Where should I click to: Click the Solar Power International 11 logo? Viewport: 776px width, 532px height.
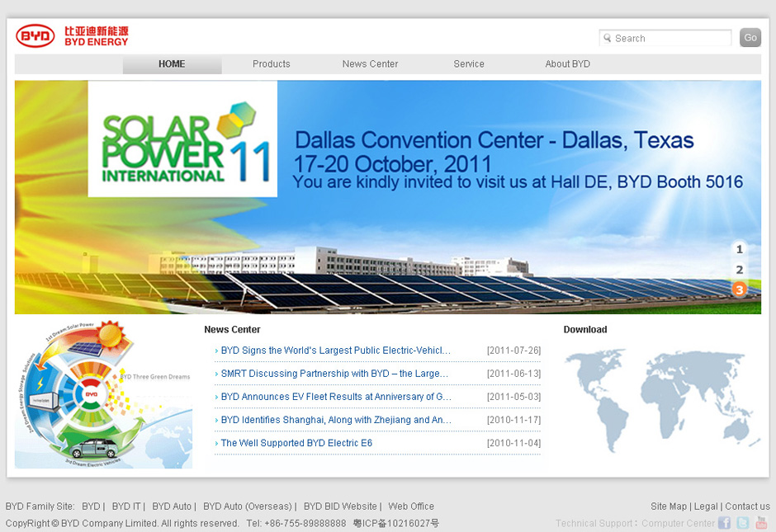pyautogui.click(x=182, y=139)
